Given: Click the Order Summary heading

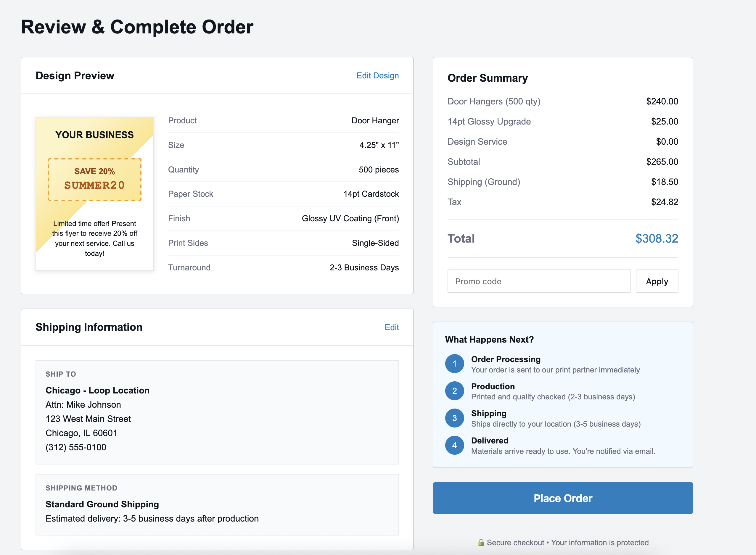Looking at the screenshot, I should 487,78.
